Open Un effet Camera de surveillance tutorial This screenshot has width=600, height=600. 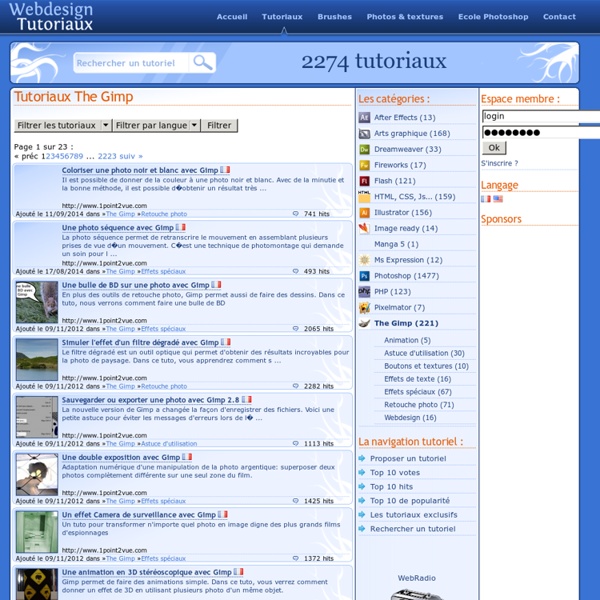click(139, 515)
